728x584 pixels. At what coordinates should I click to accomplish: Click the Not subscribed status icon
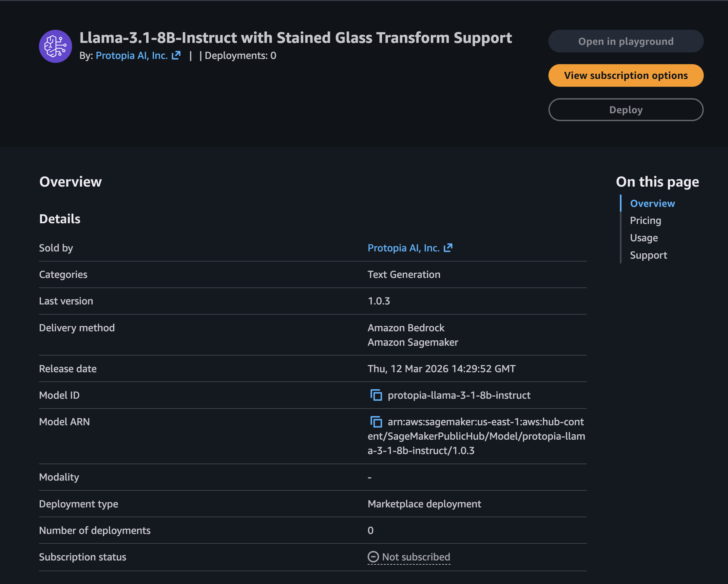(x=373, y=557)
